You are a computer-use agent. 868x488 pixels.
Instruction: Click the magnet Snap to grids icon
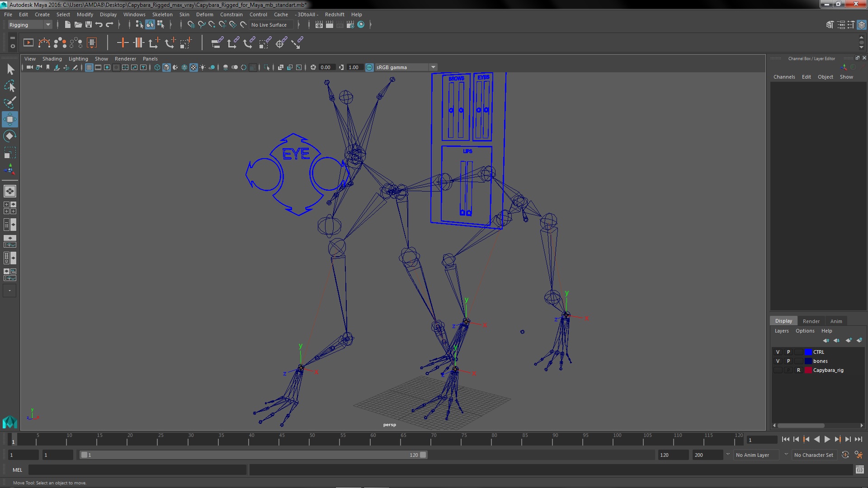tap(191, 24)
